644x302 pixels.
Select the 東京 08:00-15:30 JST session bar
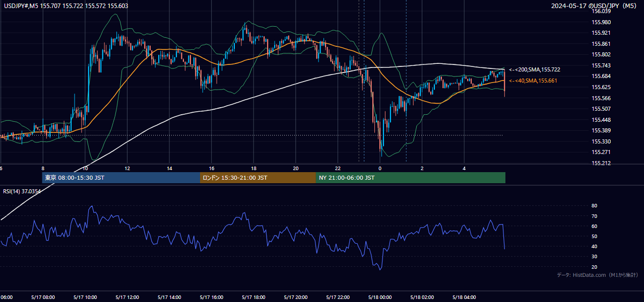(121, 178)
